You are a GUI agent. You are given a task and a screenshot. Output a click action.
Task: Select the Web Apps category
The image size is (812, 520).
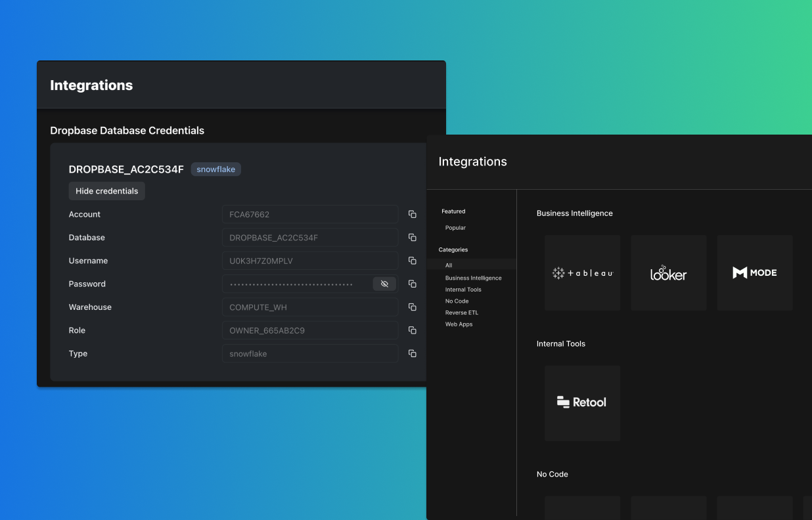click(459, 324)
